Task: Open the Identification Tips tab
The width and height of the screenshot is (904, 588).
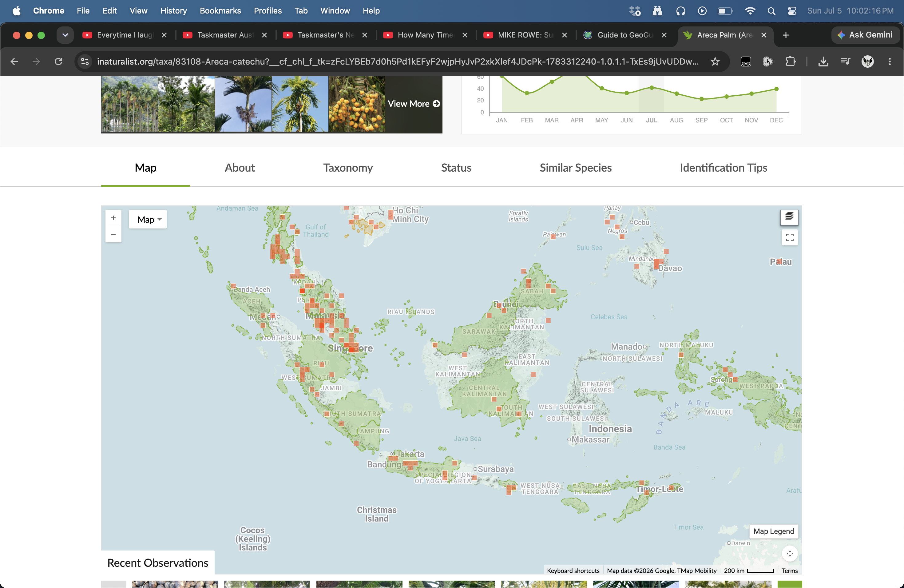Action: pyautogui.click(x=724, y=168)
